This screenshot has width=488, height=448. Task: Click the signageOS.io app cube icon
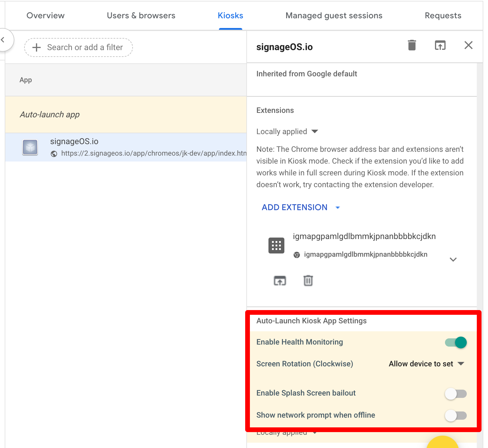pos(30,147)
